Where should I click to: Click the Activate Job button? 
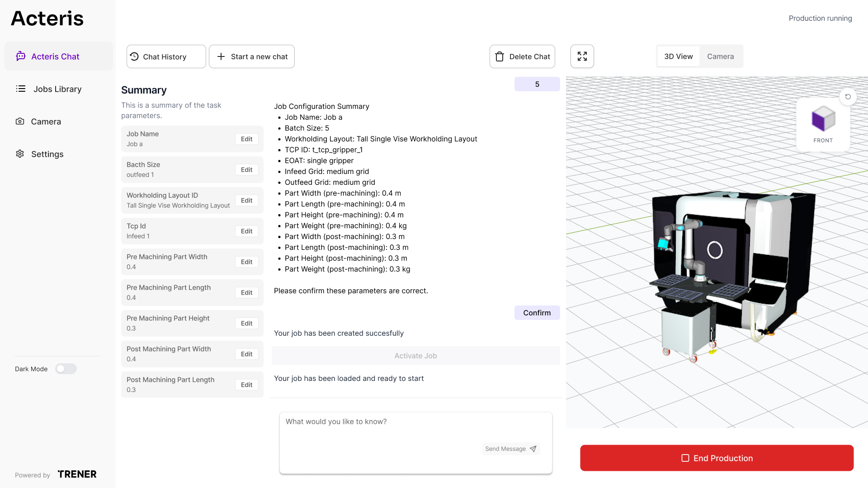415,356
